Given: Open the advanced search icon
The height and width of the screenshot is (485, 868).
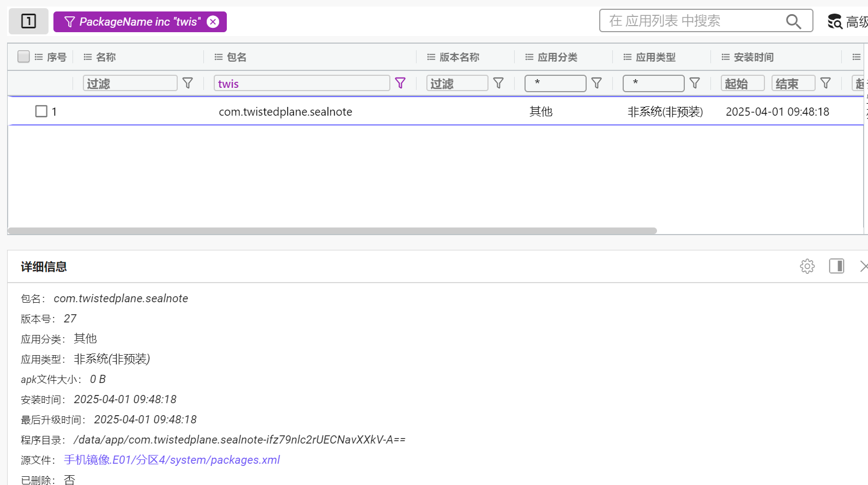Looking at the screenshot, I should pos(835,21).
